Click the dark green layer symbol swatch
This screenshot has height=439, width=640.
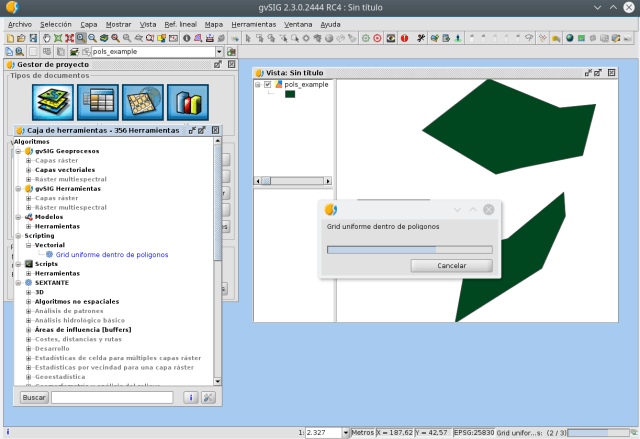290,94
